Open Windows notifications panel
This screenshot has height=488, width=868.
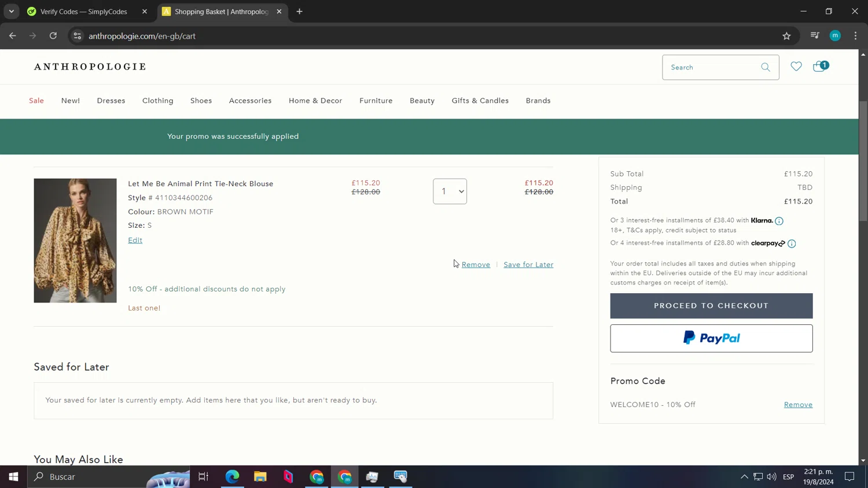click(x=849, y=477)
